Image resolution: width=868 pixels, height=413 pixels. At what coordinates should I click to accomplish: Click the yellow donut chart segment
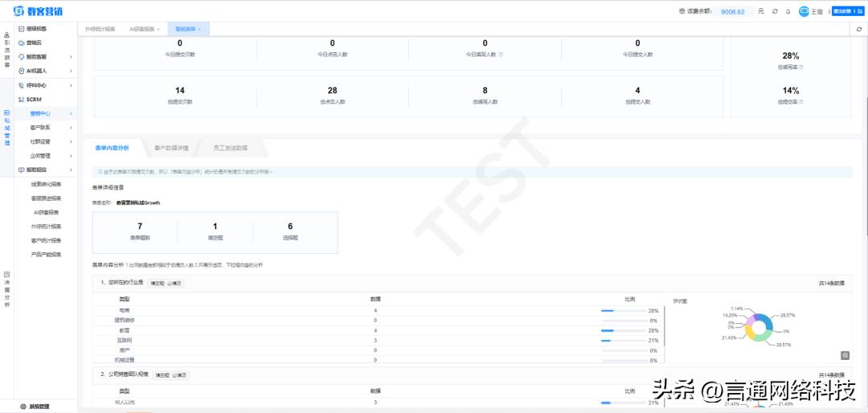click(749, 332)
